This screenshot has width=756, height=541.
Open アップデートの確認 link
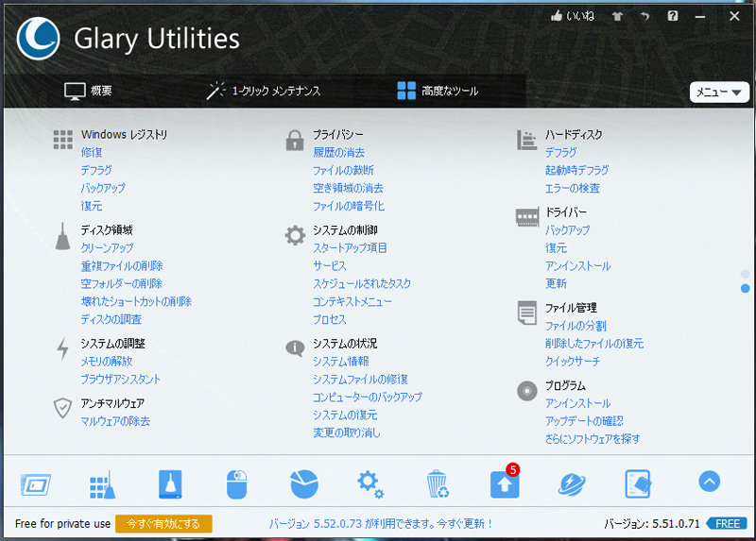click(584, 420)
